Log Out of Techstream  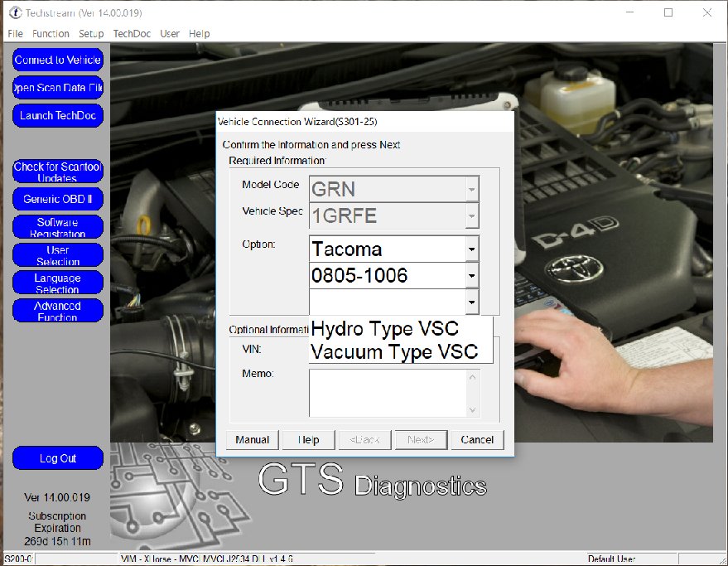point(58,458)
